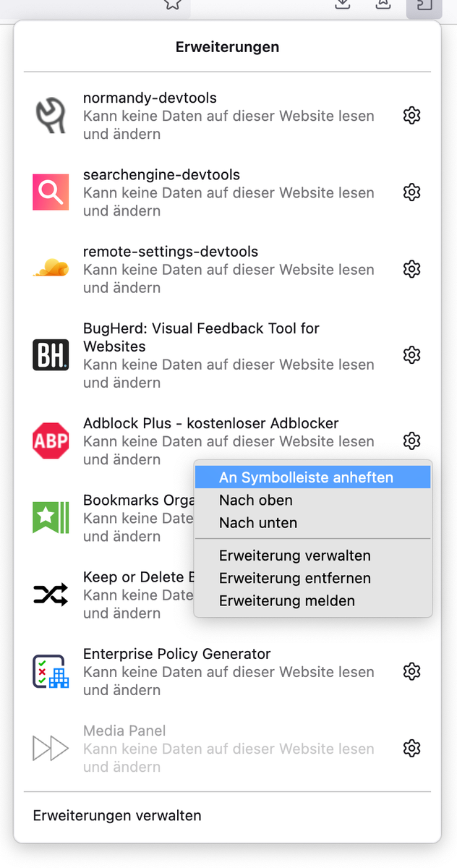The image size is (457, 868).
Task: Select 'Erweiterung melden' from context menu
Action: click(x=287, y=600)
